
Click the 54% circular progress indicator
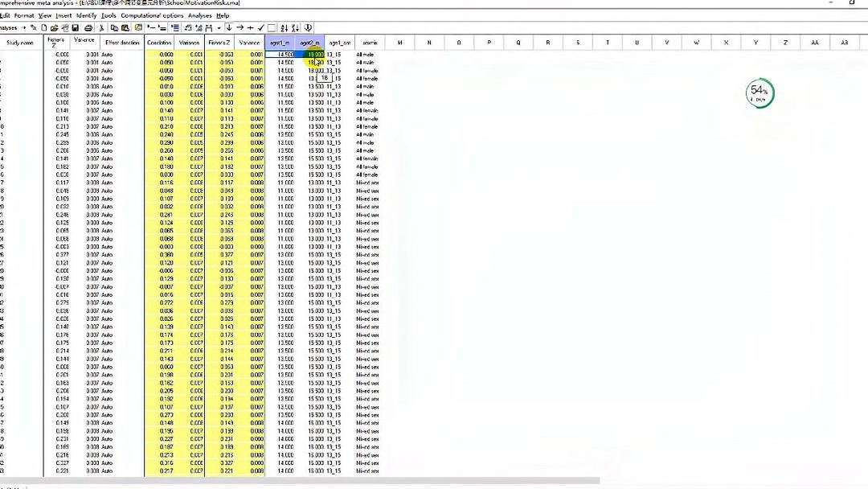click(759, 92)
